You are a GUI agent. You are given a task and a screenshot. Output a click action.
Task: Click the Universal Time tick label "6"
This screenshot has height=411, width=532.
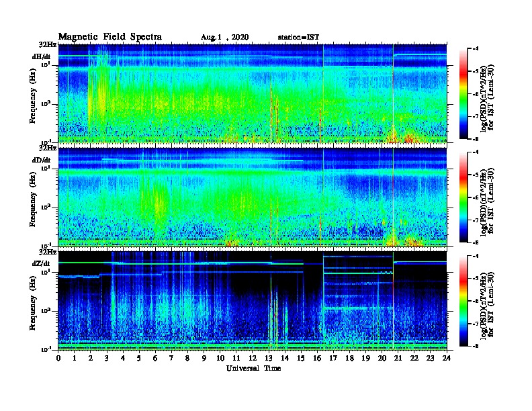pyautogui.click(x=155, y=359)
